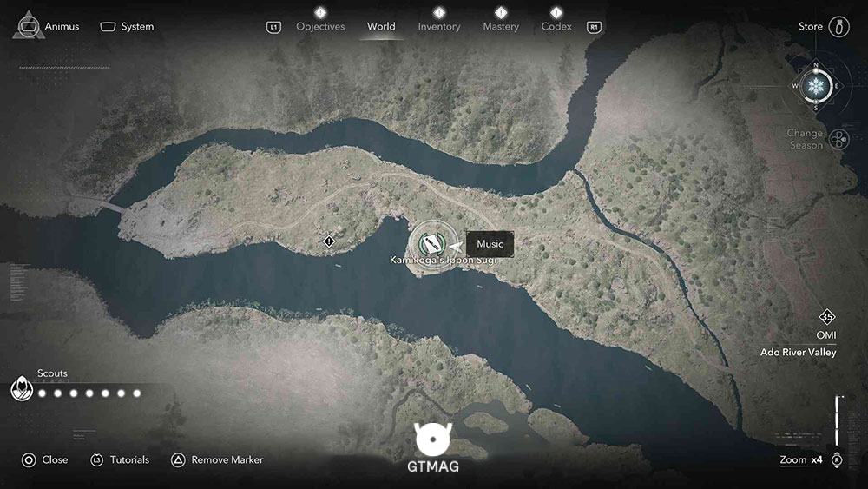Click the Remove Marker triangle icon
This screenshot has height=489, width=868.
(x=178, y=460)
